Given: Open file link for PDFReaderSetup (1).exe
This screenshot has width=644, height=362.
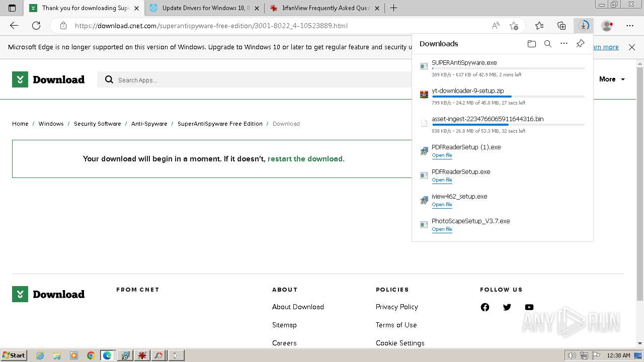Looking at the screenshot, I should (442, 155).
